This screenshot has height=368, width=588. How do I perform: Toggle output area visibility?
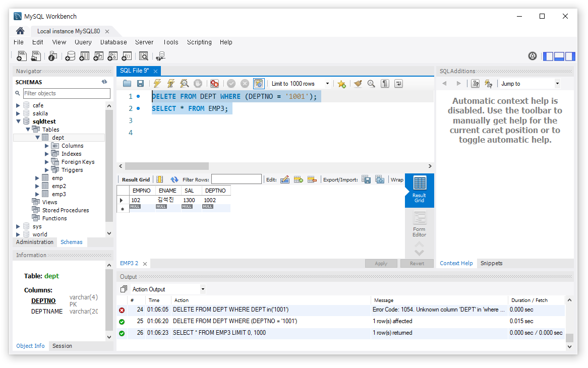tap(559, 56)
